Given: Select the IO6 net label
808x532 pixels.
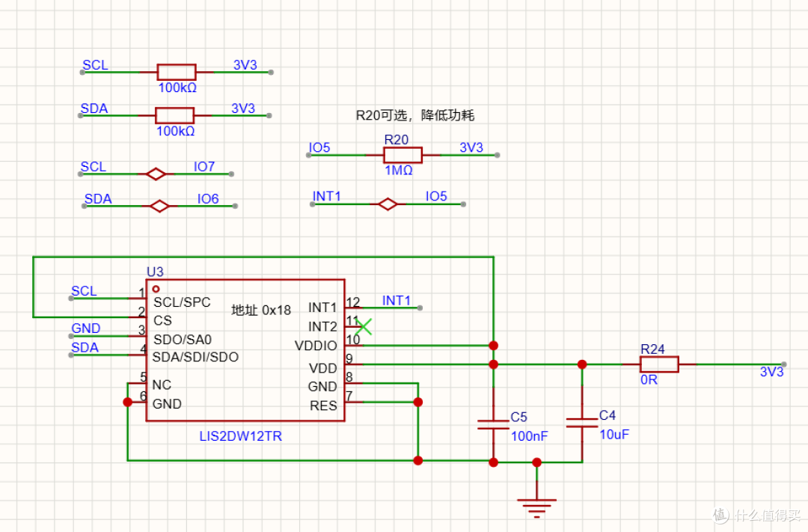Looking at the screenshot, I should 208,198.
